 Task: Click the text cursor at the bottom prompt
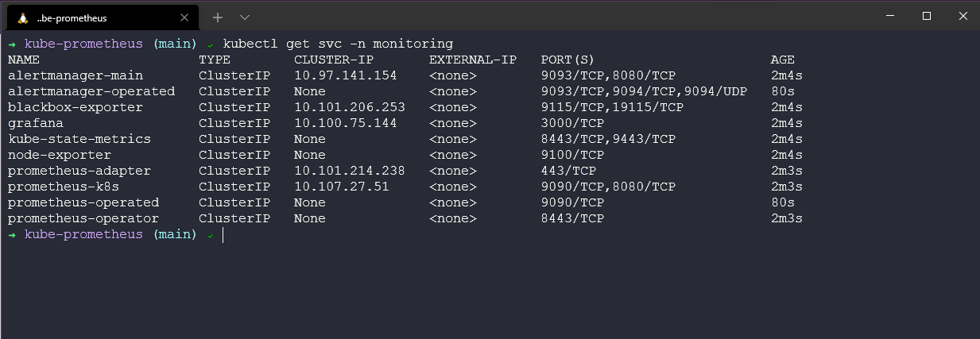(223, 235)
